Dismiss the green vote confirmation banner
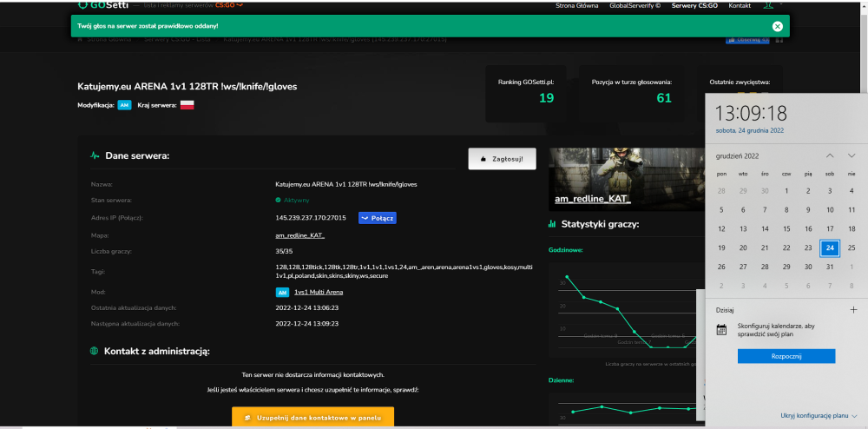The image size is (868, 429). [777, 26]
